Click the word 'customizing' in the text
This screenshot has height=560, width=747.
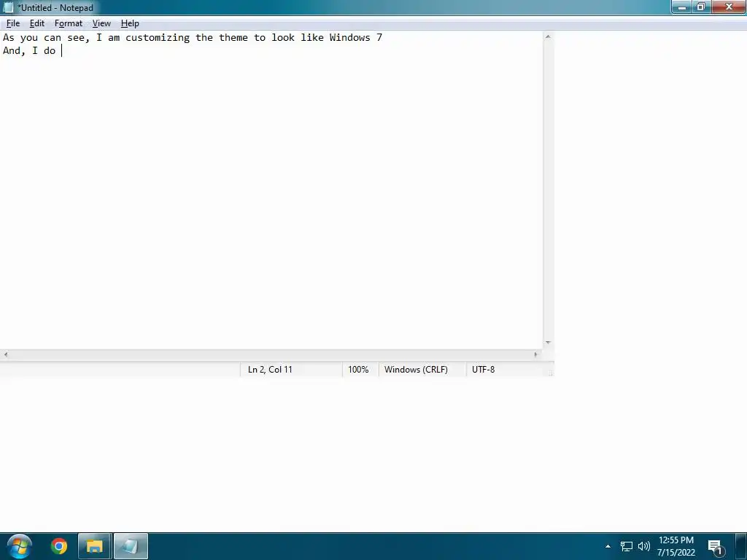point(158,38)
